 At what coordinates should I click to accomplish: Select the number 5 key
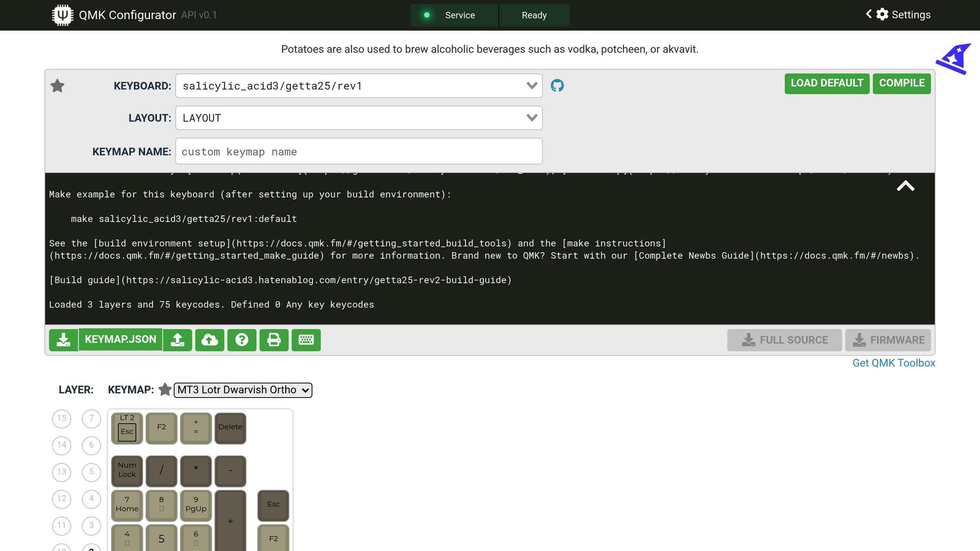(161, 538)
